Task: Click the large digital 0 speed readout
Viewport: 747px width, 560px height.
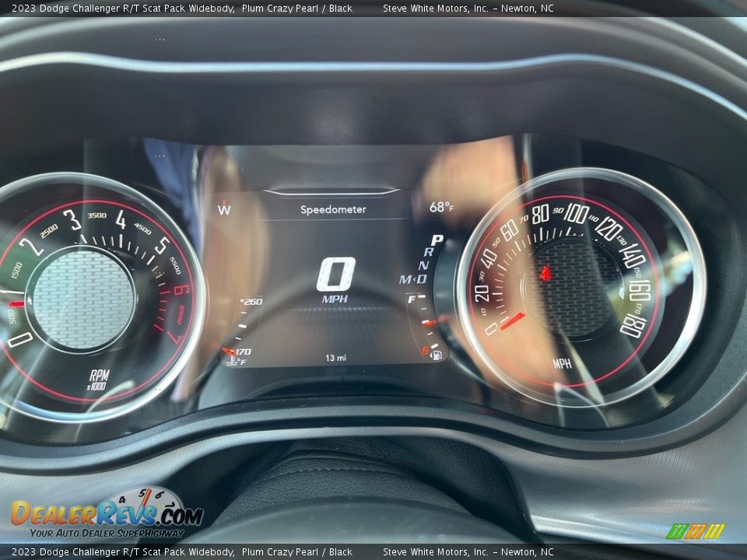Action: click(x=336, y=274)
